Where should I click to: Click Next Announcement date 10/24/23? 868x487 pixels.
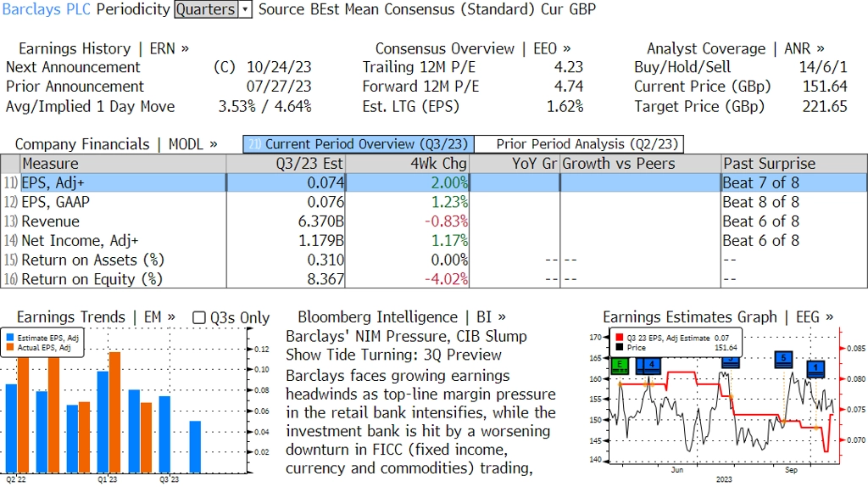[x=279, y=67]
